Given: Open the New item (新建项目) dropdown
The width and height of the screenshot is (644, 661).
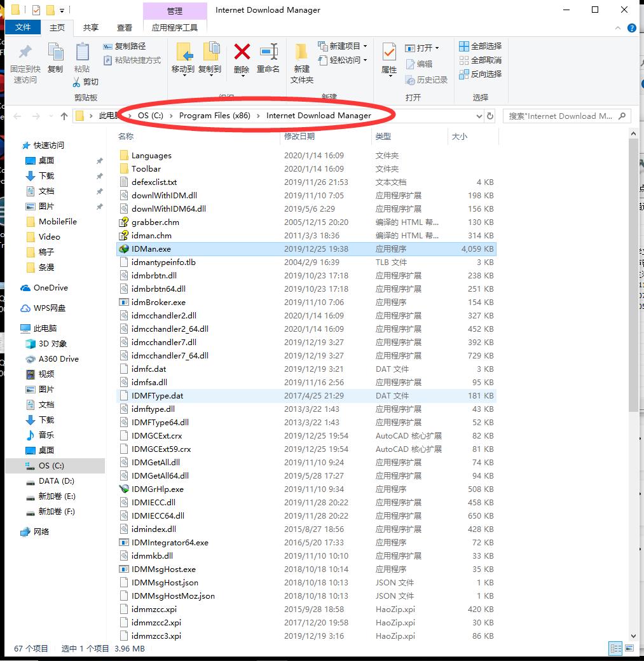Looking at the screenshot, I should tap(343, 46).
